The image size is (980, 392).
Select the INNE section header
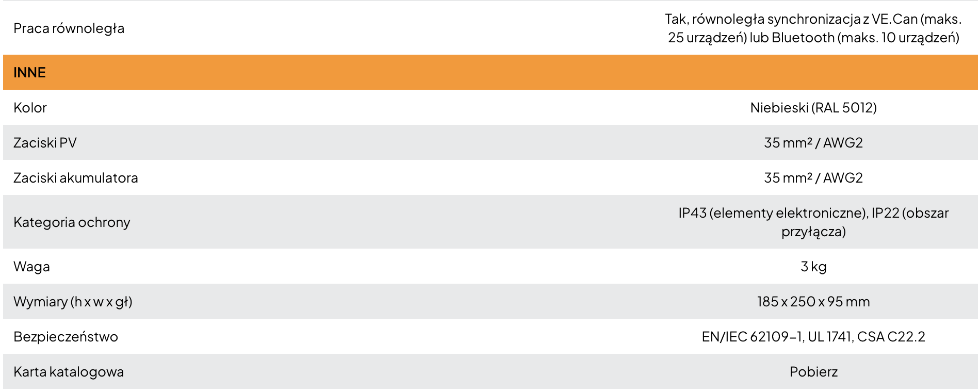490,72
